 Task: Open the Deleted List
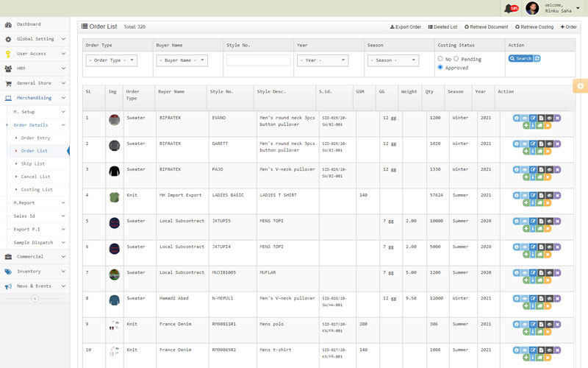(x=442, y=27)
